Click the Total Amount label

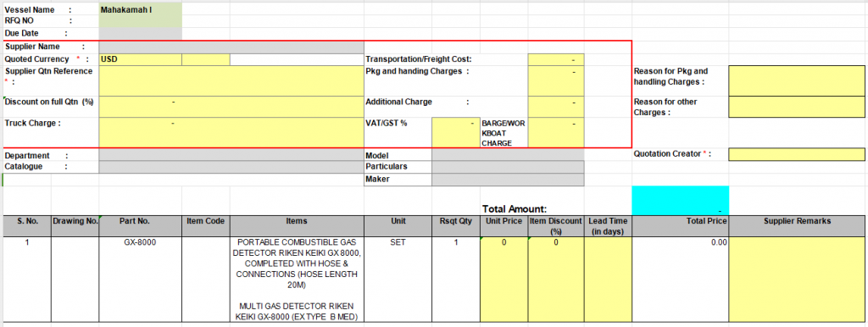(x=515, y=209)
